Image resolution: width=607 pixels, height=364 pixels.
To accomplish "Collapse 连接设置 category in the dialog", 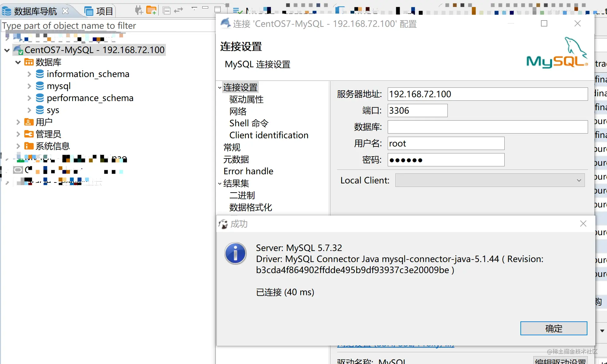I will (x=220, y=88).
